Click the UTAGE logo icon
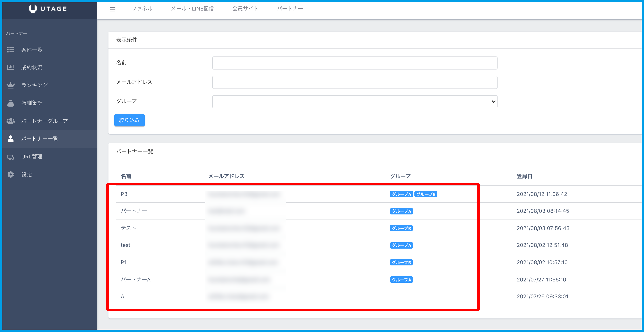 pos(33,9)
